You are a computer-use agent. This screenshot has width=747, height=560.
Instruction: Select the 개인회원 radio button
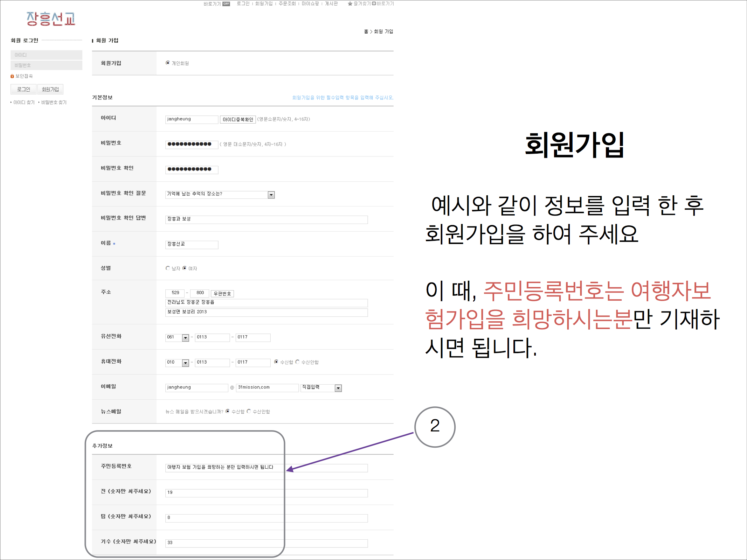pos(168,63)
